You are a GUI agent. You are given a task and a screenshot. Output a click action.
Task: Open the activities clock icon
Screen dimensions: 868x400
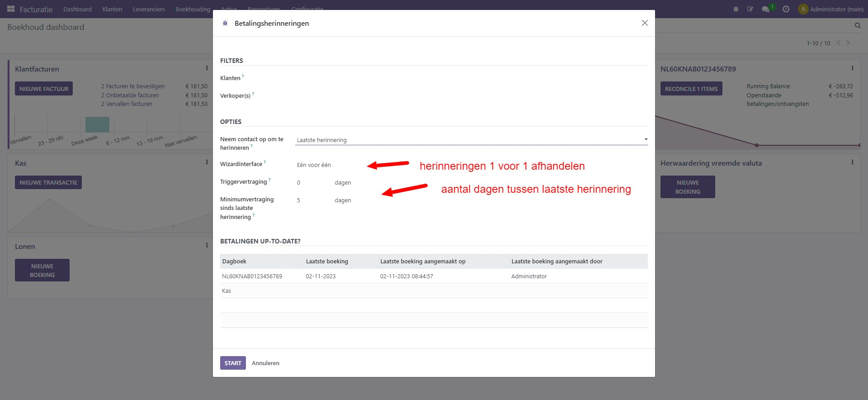point(786,9)
